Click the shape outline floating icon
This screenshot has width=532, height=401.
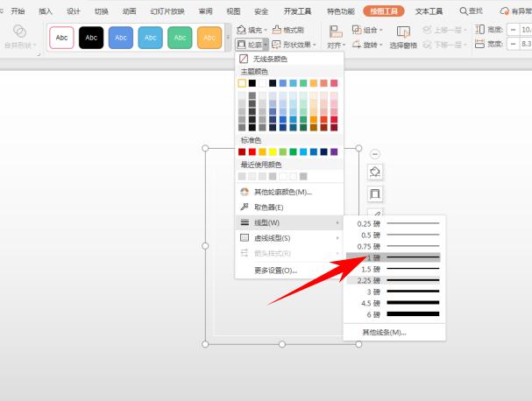click(375, 193)
